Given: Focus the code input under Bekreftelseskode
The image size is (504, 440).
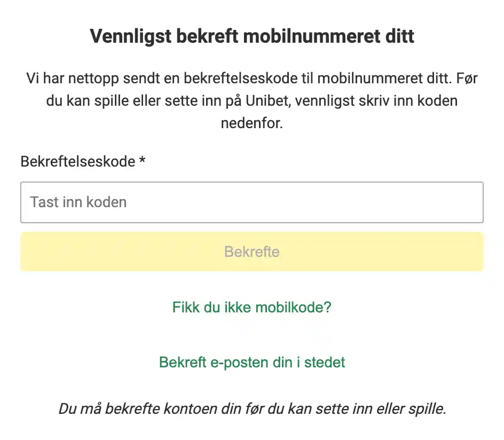Looking at the screenshot, I should (x=252, y=202).
